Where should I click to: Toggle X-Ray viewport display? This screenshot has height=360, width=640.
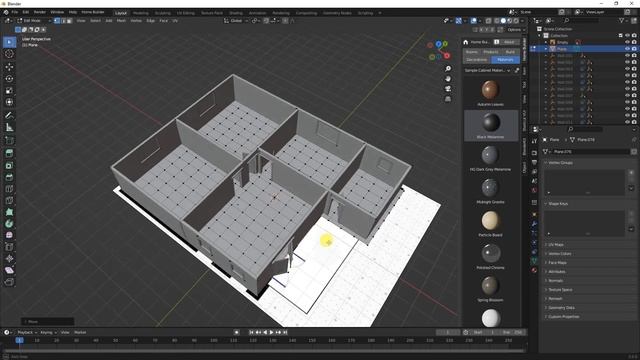pos(488,20)
